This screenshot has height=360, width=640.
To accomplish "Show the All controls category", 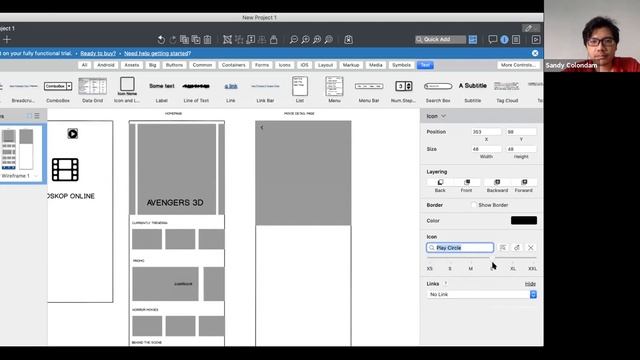I will tap(84, 65).
